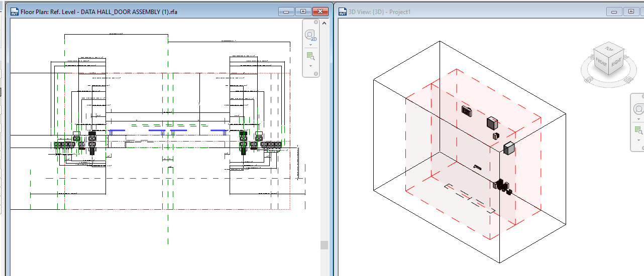Image resolution: width=644 pixels, height=276 pixels.
Task: Minimize the Floor Plan window
Action: pos(286,11)
